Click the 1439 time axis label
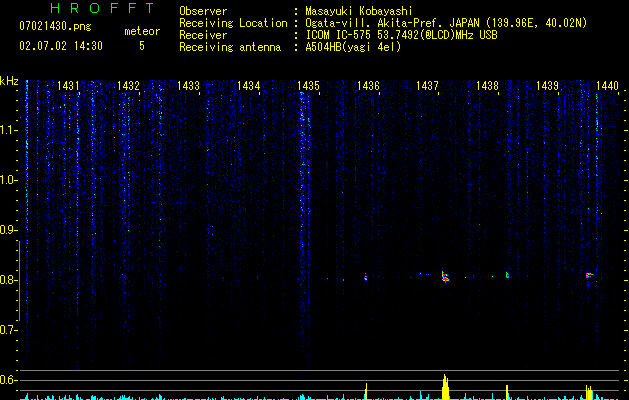Screen dimensions: 629x400 pyautogui.click(x=547, y=86)
